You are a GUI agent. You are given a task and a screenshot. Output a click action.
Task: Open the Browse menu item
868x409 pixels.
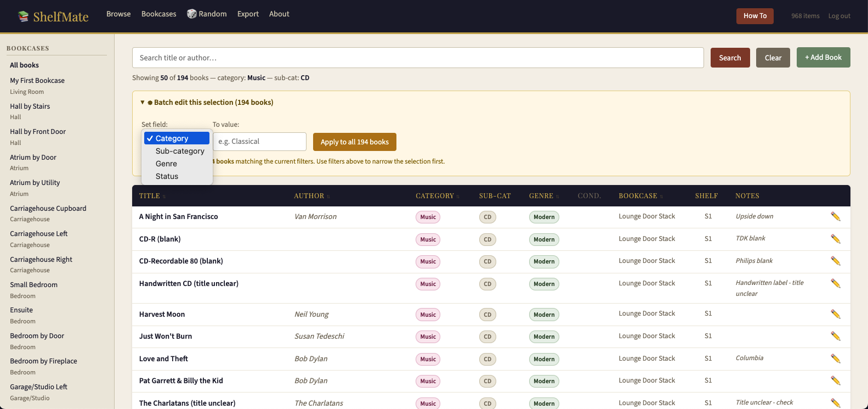tap(118, 14)
